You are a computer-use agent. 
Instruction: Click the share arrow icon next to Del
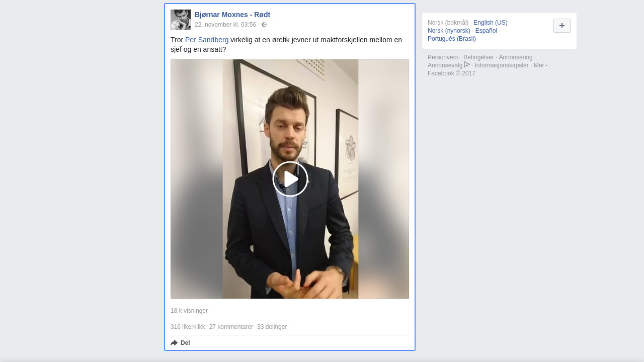pos(174,343)
